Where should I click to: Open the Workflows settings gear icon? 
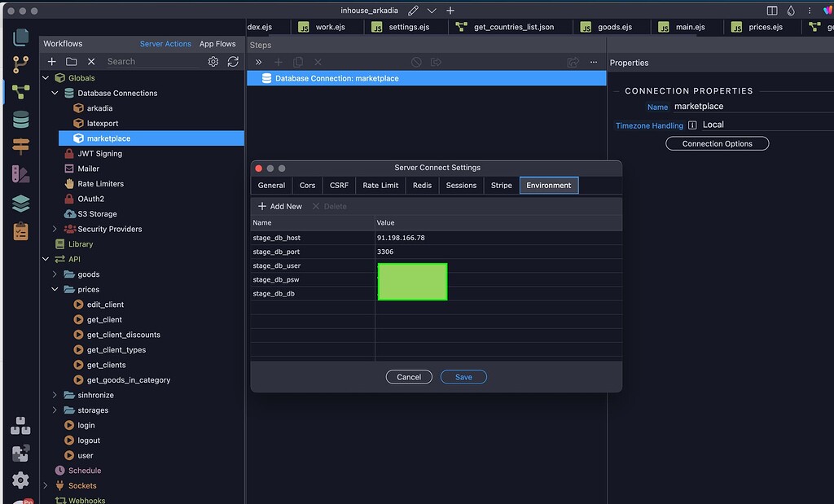pyautogui.click(x=213, y=62)
